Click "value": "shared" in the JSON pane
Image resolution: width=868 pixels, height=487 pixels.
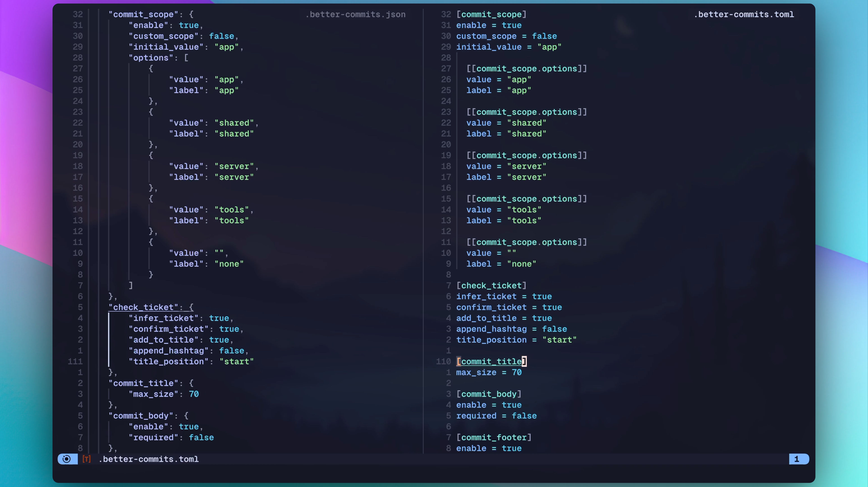(214, 123)
